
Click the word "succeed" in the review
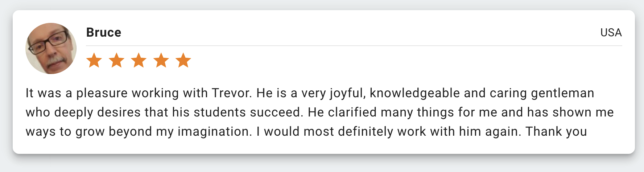pos(276,112)
